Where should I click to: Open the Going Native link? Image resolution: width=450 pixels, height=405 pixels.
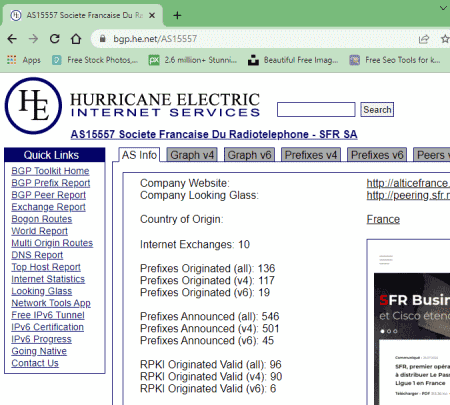pos(39,351)
